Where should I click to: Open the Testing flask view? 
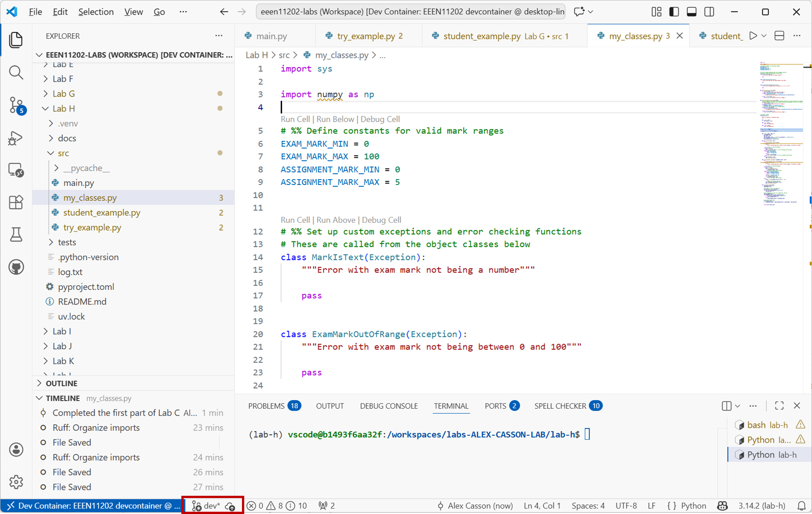tap(16, 235)
